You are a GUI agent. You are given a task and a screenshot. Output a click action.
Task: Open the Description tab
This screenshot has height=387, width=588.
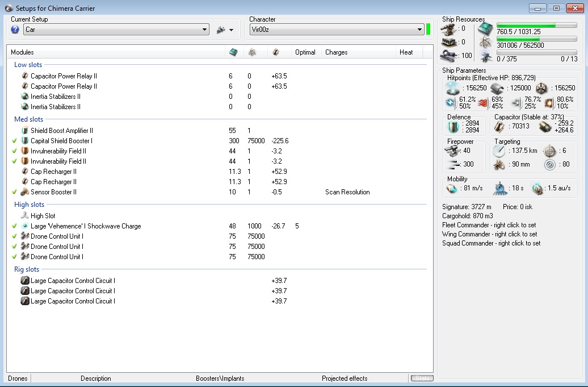(x=95, y=378)
